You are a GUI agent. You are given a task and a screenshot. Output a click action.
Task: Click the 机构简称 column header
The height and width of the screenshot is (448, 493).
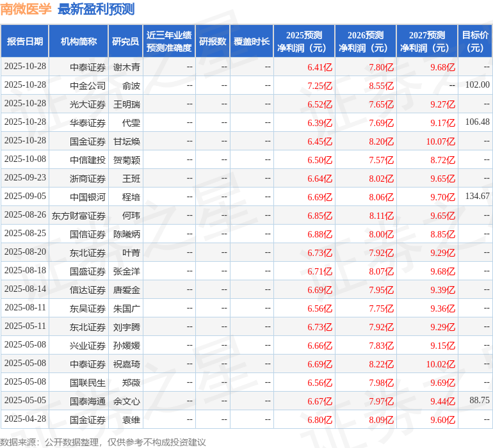tap(79, 42)
